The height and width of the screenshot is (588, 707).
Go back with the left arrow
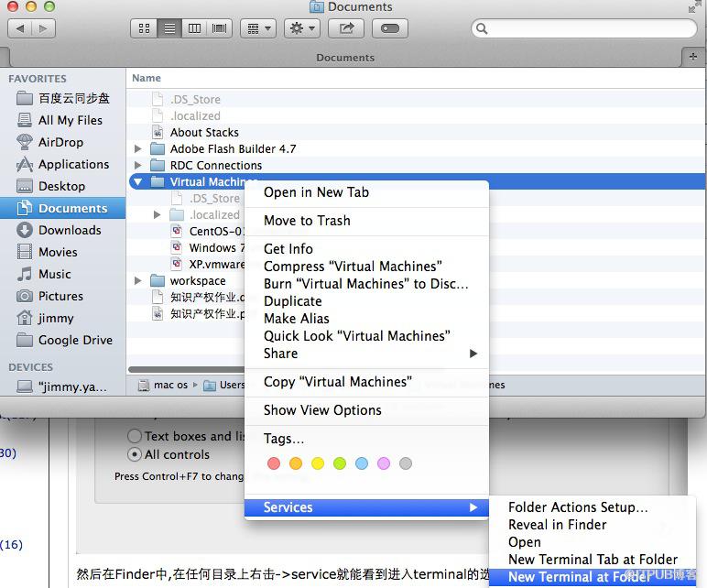(20, 28)
